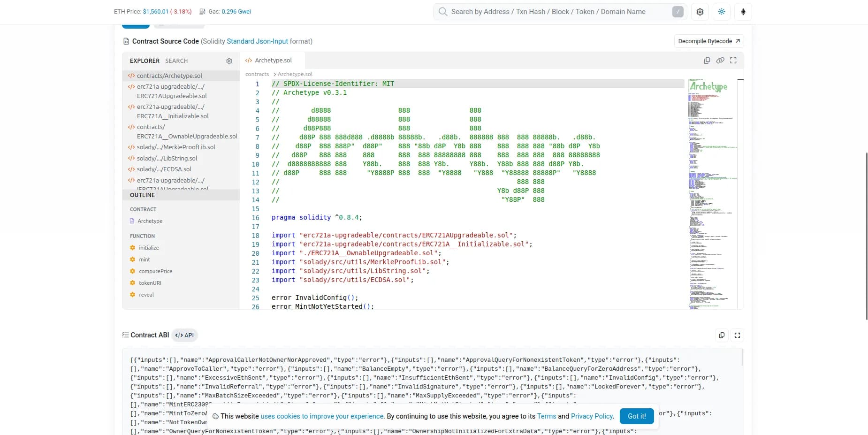
Task: Click initialize function gear icon
Action: pyautogui.click(x=132, y=248)
